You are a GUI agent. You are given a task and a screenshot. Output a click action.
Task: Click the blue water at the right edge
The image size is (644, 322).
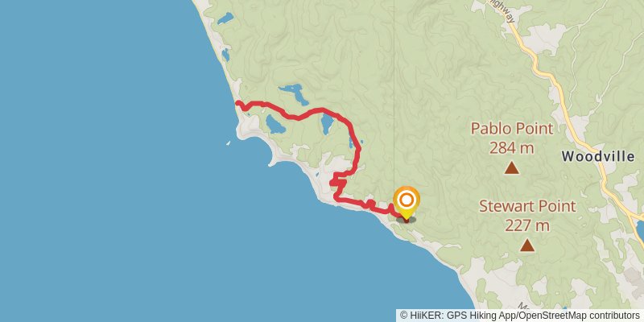tap(640, 231)
